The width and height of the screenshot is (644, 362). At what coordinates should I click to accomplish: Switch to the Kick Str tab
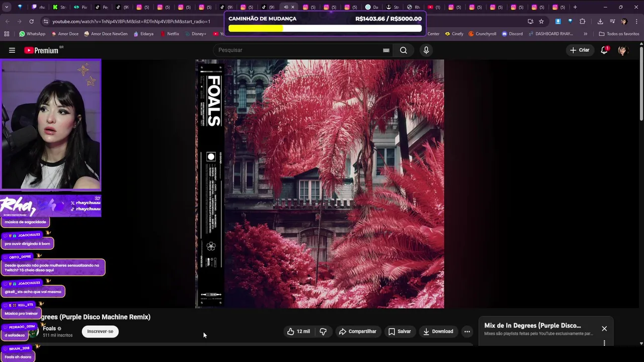[59, 7]
